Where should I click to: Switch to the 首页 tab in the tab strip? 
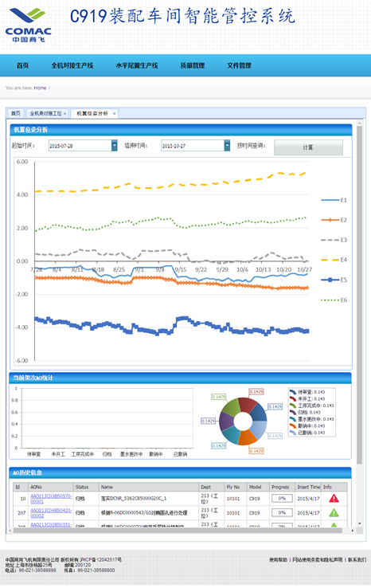point(16,113)
